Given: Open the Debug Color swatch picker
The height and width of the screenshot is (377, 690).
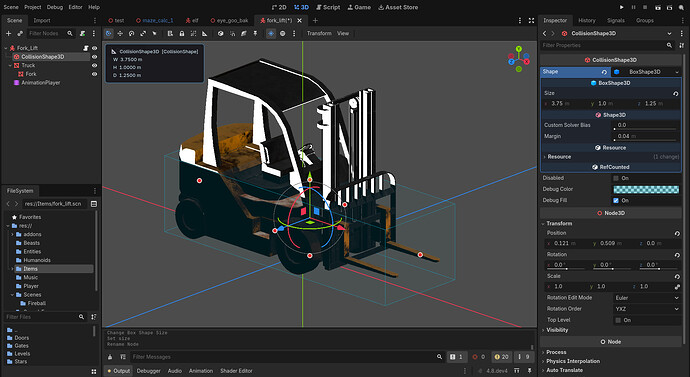Looking at the screenshot, I should (646, 189).
